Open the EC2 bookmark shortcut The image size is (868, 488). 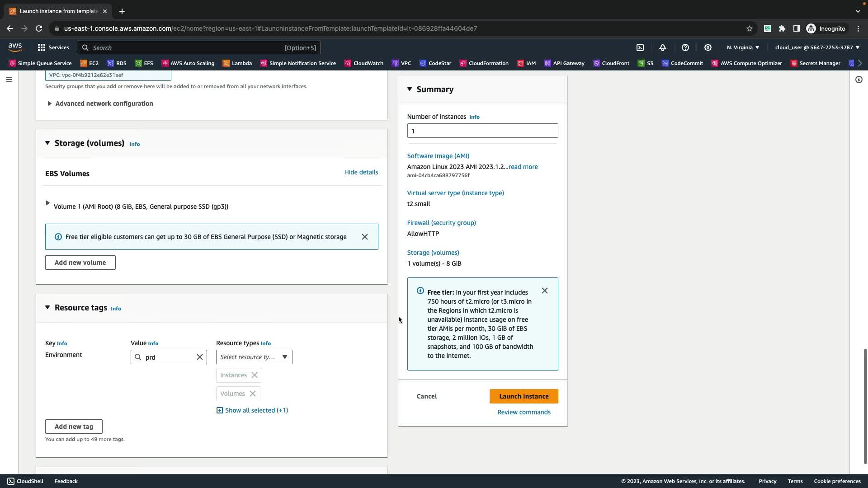pyautogui.click(x=90, y=63)
